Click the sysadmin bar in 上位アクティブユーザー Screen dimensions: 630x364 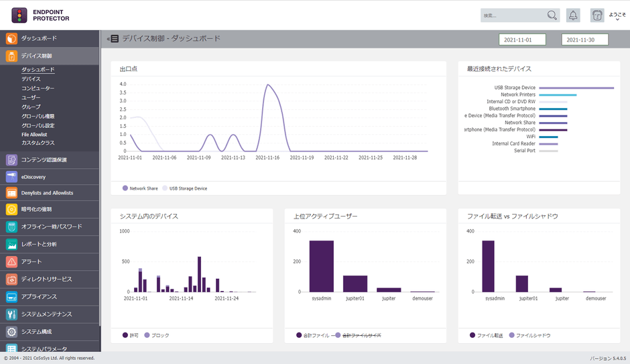(321, 266)
